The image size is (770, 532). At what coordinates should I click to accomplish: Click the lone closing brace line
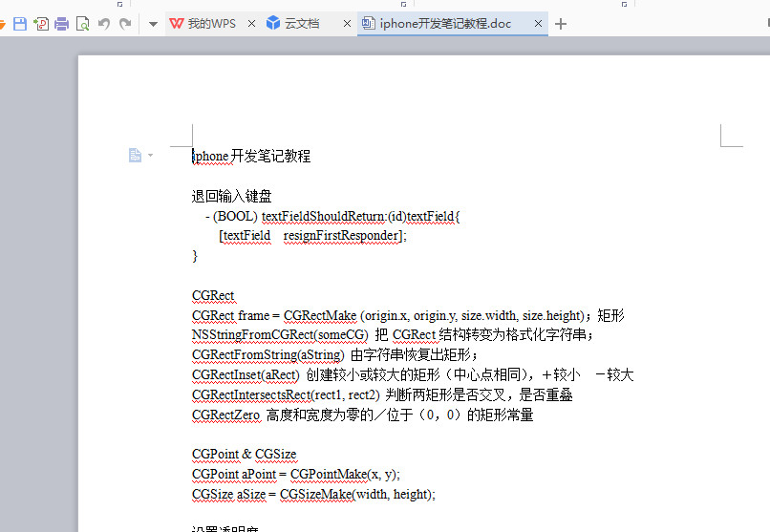coord(195,256)
